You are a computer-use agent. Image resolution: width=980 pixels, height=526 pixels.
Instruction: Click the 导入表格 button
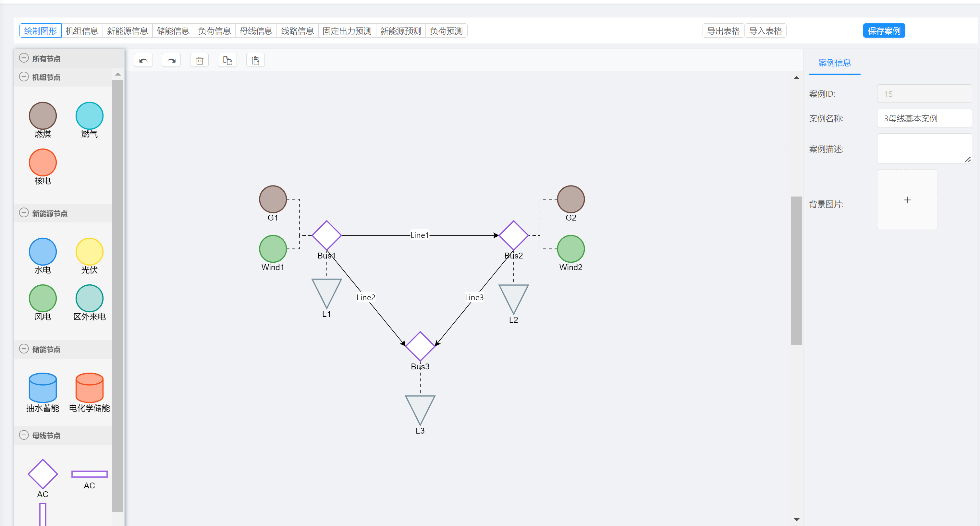[766, 31]
